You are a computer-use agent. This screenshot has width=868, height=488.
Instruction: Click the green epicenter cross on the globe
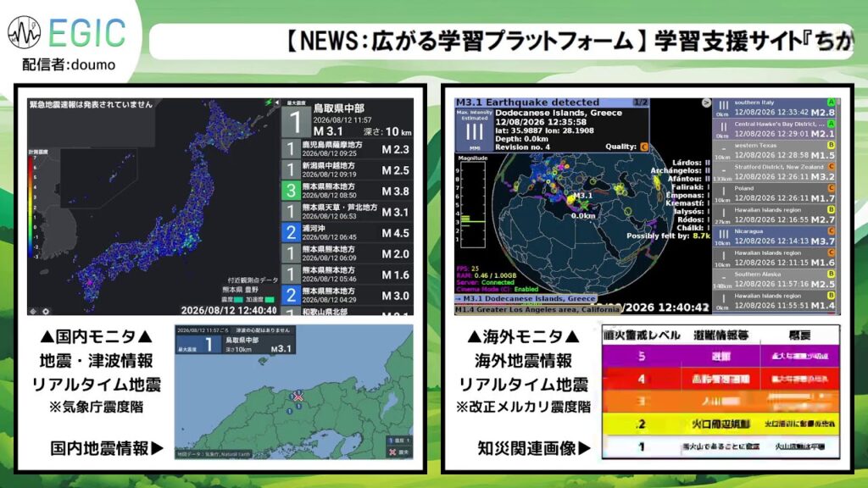pyautogui.click(x=582, y=205)
